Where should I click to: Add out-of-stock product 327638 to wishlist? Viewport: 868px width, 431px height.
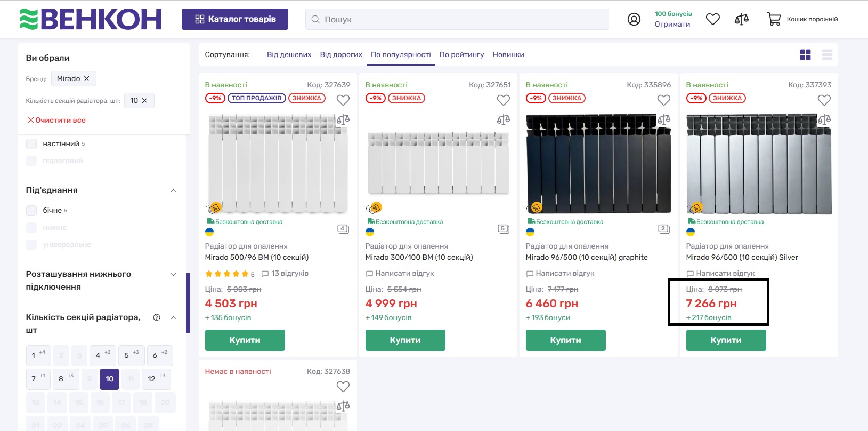pos(343,386)
